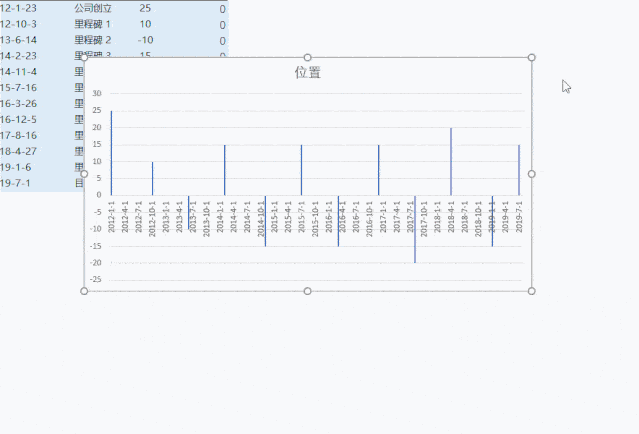This screenshot has width=639, height=434.
Task: Select the bar rising to 20 at 2018-4-1
Action: (451, 161)
